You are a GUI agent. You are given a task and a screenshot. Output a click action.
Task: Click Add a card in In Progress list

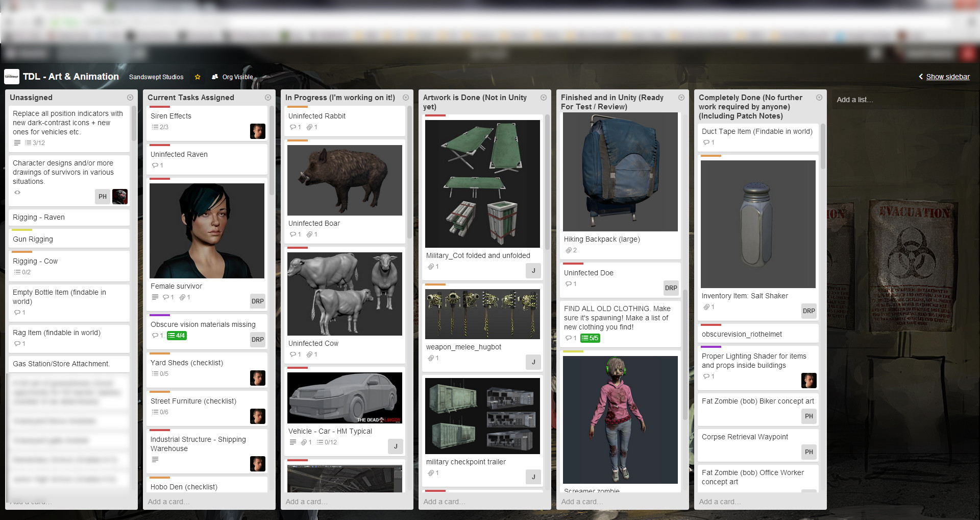[x=306, y=502]
